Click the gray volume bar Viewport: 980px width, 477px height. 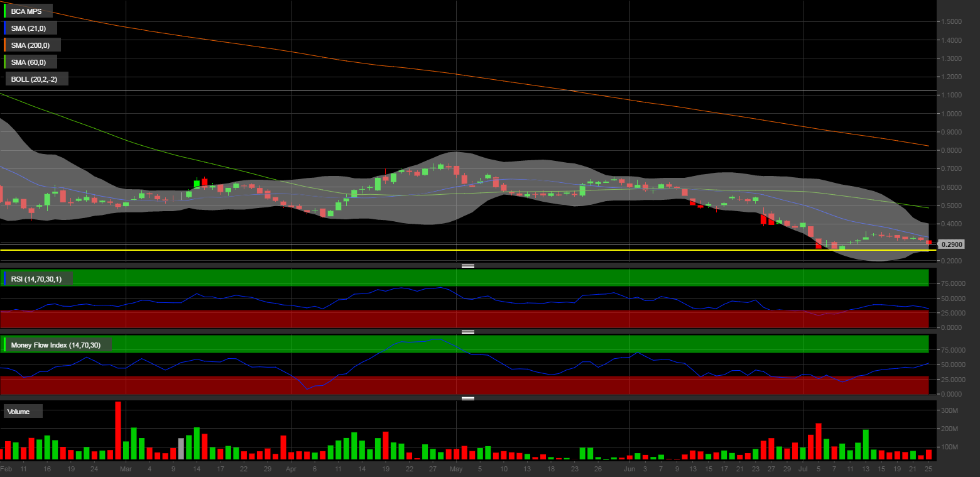coord(181,449)
